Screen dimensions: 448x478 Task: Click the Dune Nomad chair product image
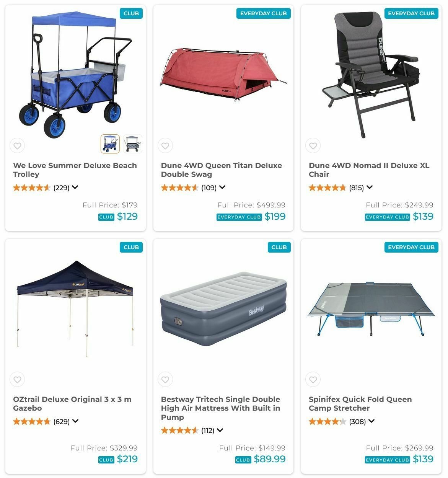pos(371,75)
